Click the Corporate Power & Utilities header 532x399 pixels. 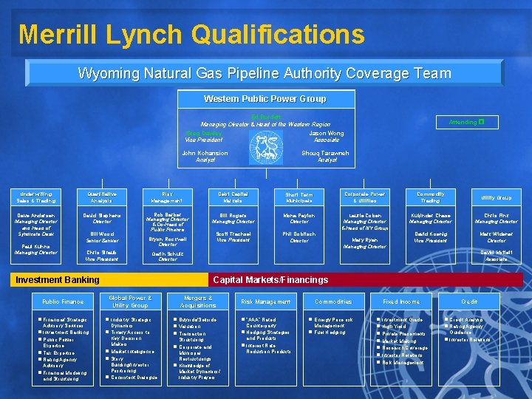pos(365,197)
